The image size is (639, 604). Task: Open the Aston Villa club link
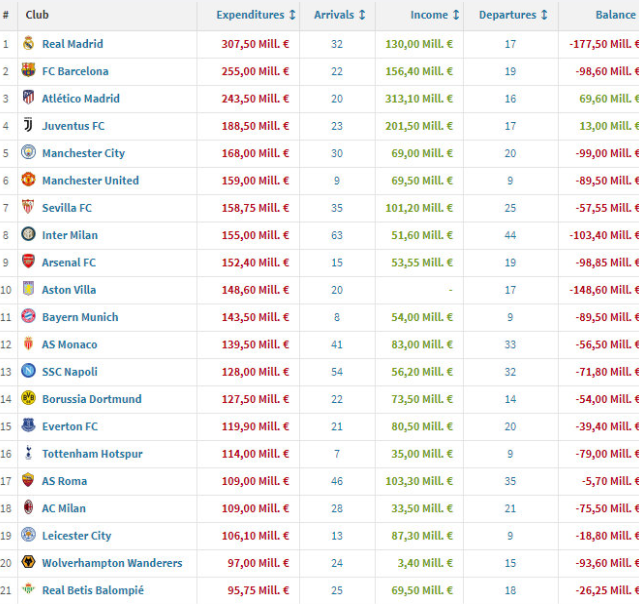click(x=69, y=289)
